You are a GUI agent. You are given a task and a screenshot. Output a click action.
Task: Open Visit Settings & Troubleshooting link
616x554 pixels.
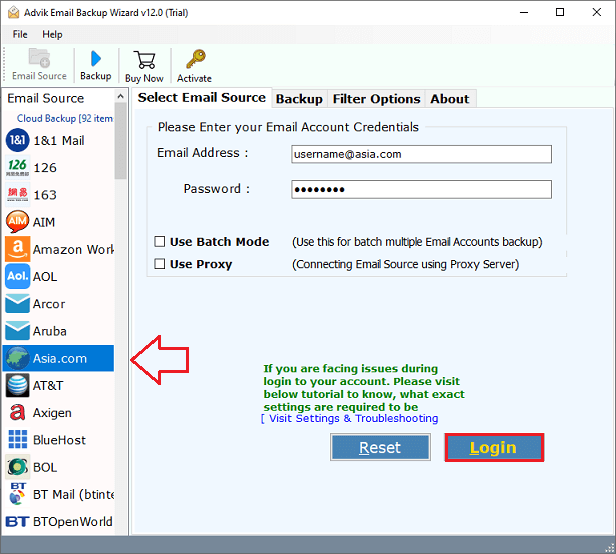tap(350, 418)
